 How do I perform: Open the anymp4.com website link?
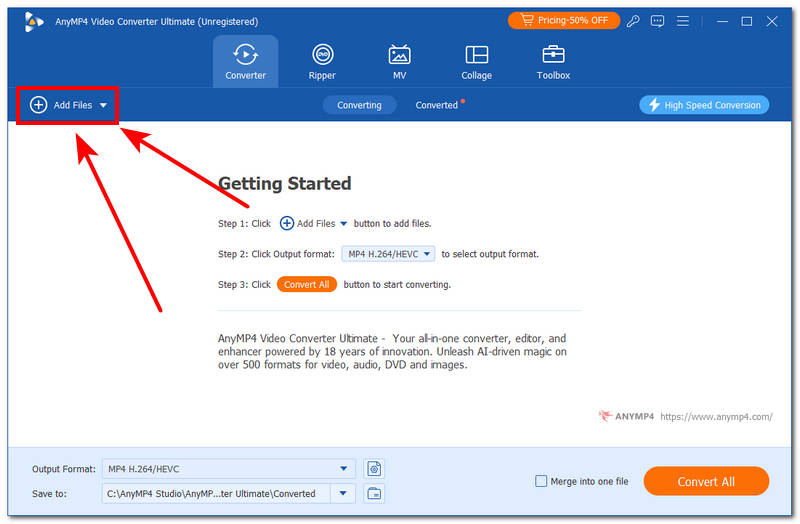click(716, 416)
